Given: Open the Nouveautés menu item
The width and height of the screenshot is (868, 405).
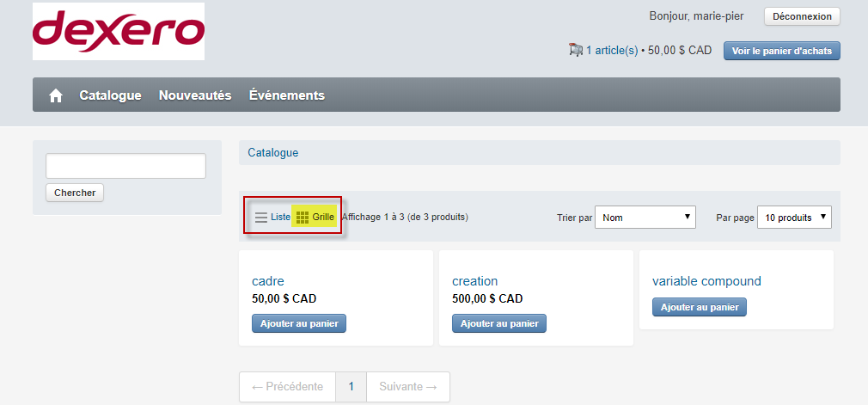Looking at the screenshot, I should coord(195,95).
